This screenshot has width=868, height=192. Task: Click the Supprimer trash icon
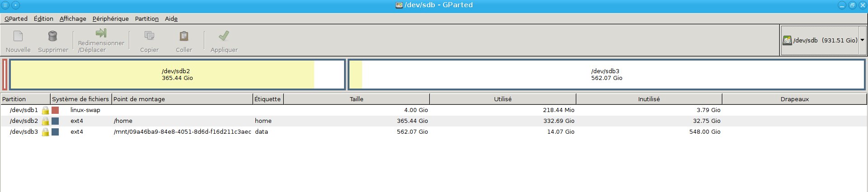(53, 36)
